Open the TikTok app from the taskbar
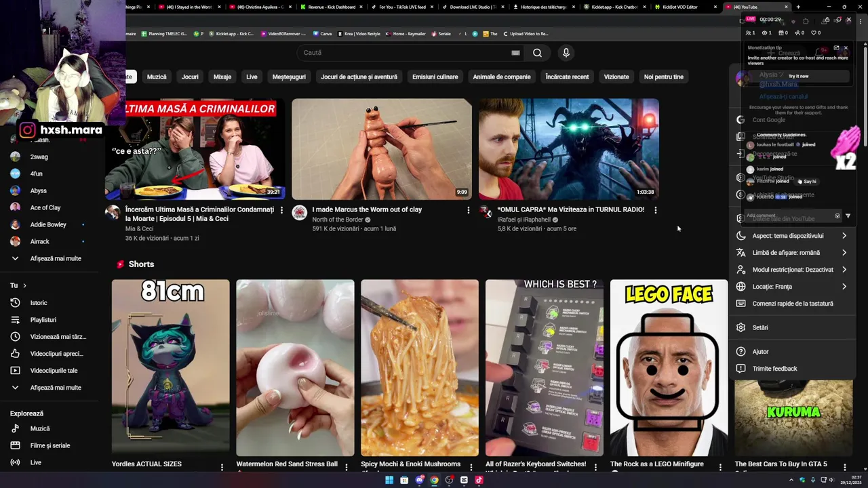The width and height of the screenshot is (868, 488). pos(479,480)
